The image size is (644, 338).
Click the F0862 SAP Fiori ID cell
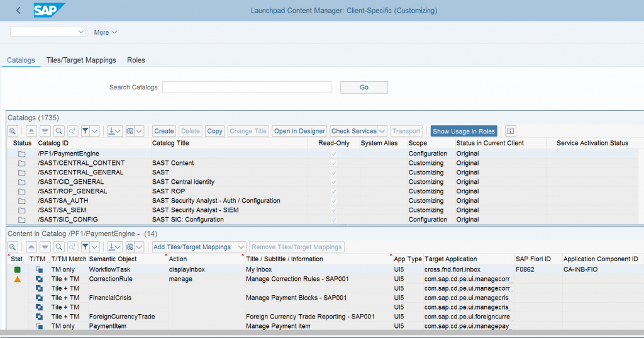pos(525,270)
